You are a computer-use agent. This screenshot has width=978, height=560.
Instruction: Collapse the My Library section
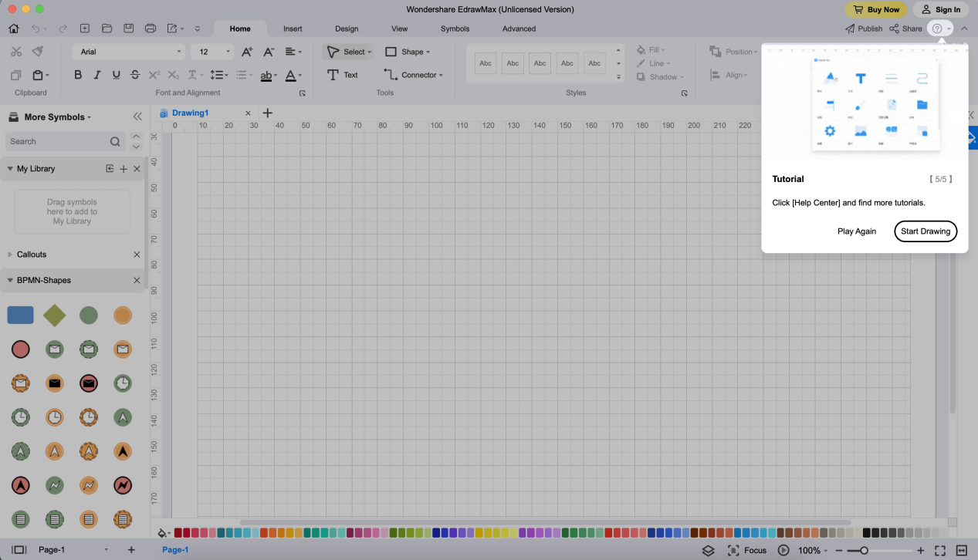click(10, 169)
